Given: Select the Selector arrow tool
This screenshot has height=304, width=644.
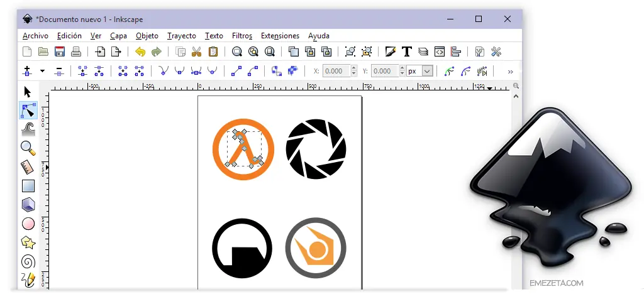Looking at the screenshot, I should (x=27, y=92).
